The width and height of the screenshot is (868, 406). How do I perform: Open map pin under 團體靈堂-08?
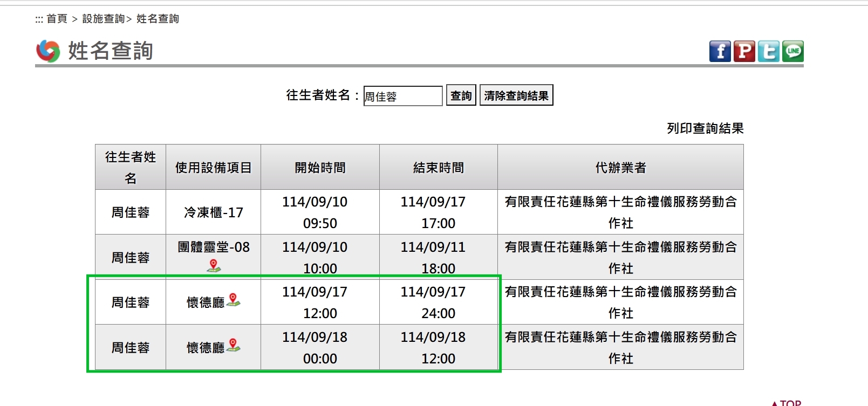(214, 265)
